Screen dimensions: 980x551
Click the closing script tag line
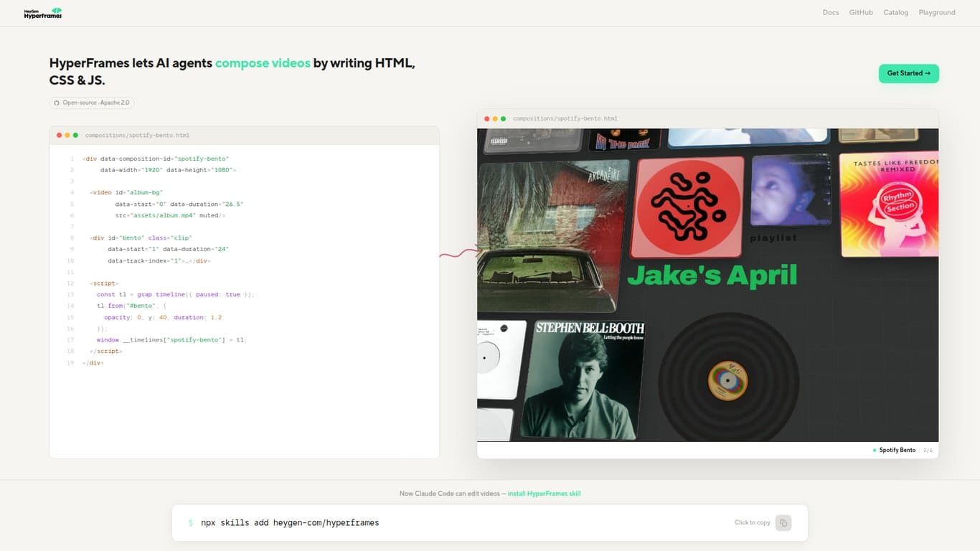coord(106,352)
